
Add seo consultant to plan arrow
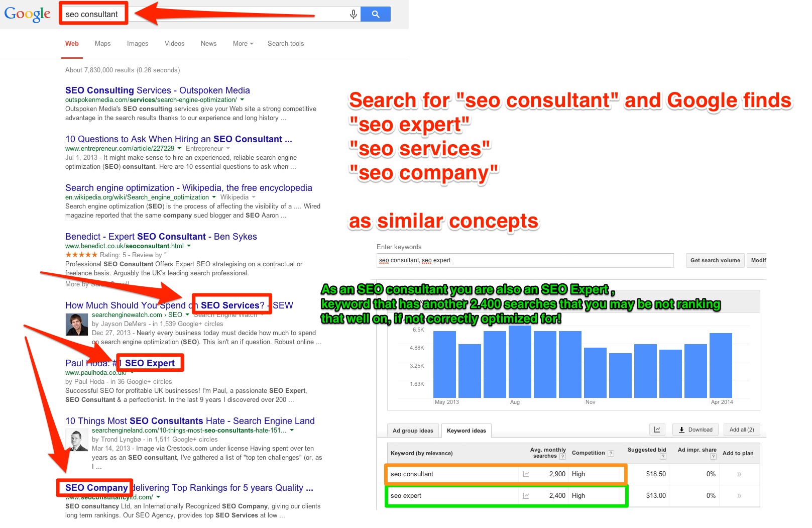[739, 474]
